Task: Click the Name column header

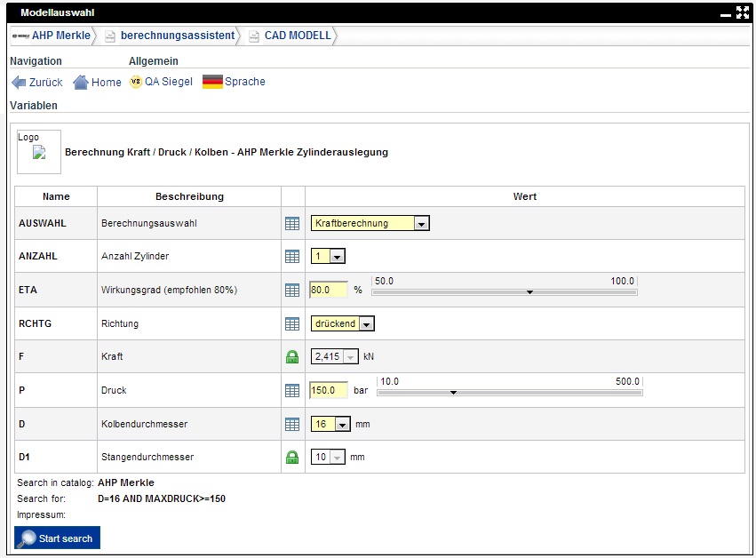Action: click(56, 196)
